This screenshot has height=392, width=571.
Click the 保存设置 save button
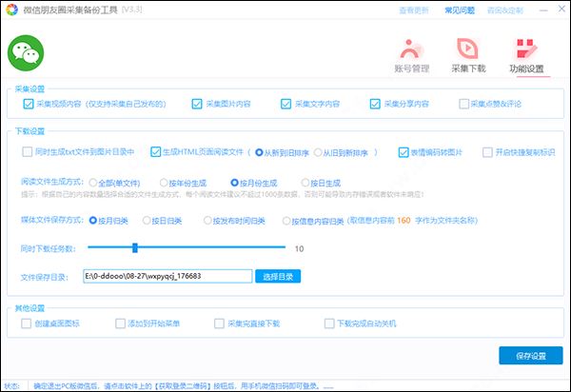[531, 356]
